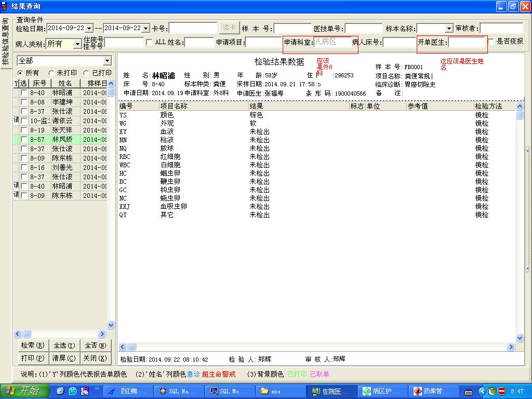The image size is (532, 399).
Task: Click the 全否(N) button
Action: tap(96, 345)
